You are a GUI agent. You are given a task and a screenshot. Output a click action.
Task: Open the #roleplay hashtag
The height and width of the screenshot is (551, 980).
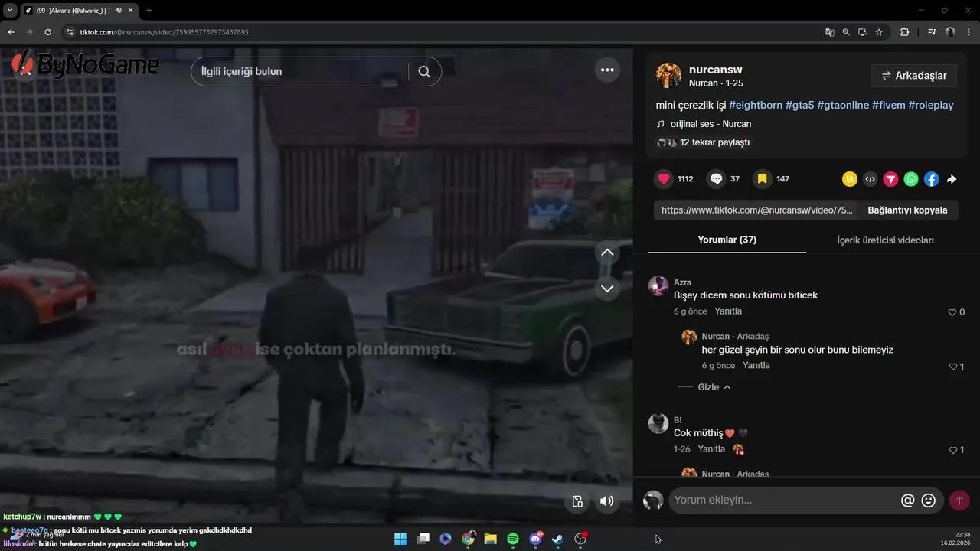(x=931, y=105)
